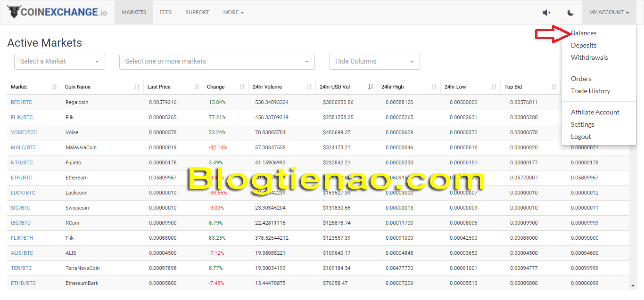644x300 pixels.
Task: Sort by Market column sort icon
Action: tap(55, 87)
